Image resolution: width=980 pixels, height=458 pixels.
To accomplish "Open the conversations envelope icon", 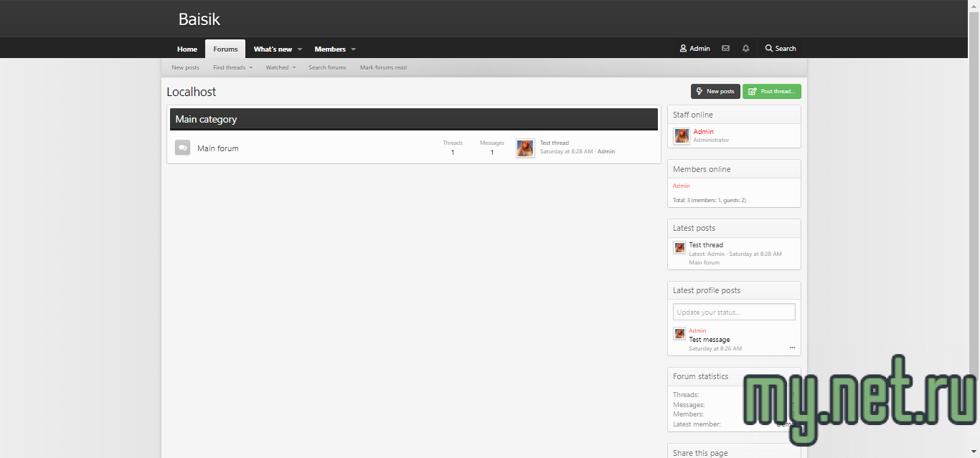I will pos(725,49).
